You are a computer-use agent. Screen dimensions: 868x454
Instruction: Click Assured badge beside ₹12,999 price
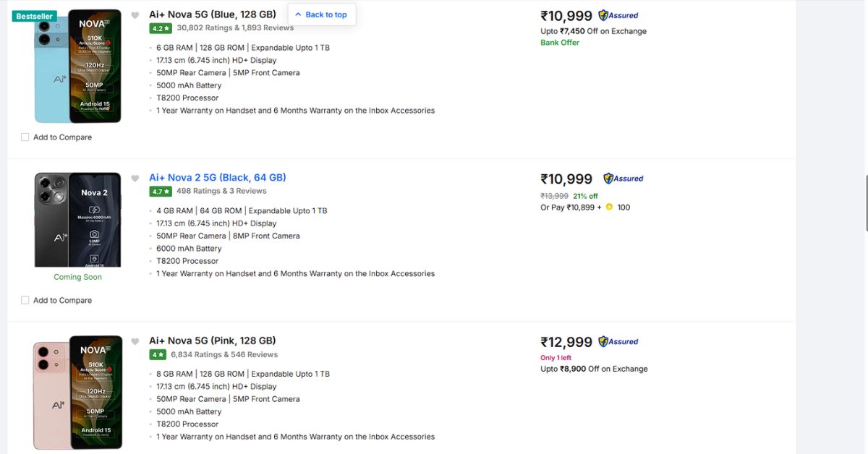click(x=618, y=341)
